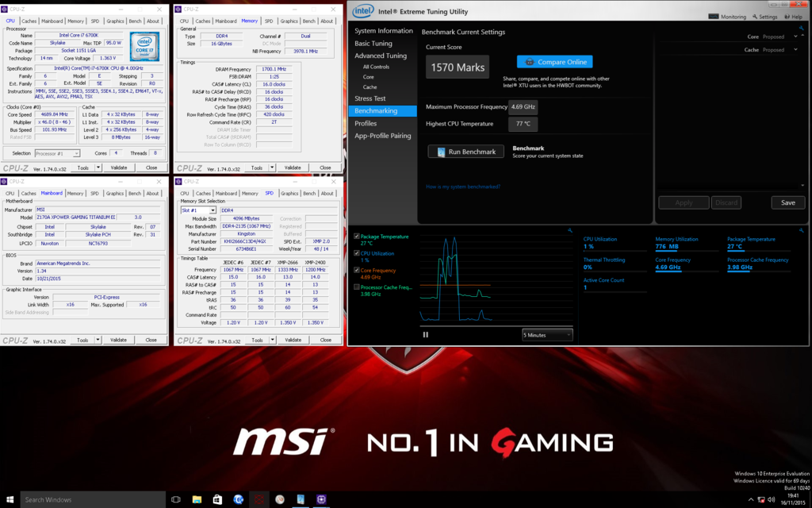
Task: Switch to About tab in the CPU-Z SPD window
Action: pos(327,194)
